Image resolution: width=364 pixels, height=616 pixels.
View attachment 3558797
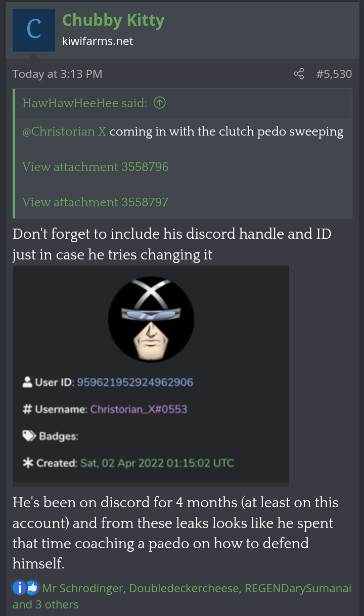click(96, 202)
